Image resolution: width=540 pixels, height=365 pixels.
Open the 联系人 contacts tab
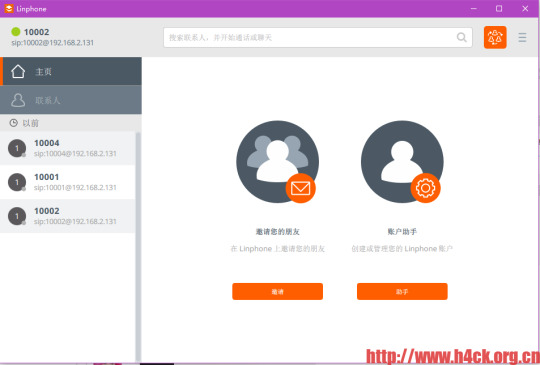(71, 100)
